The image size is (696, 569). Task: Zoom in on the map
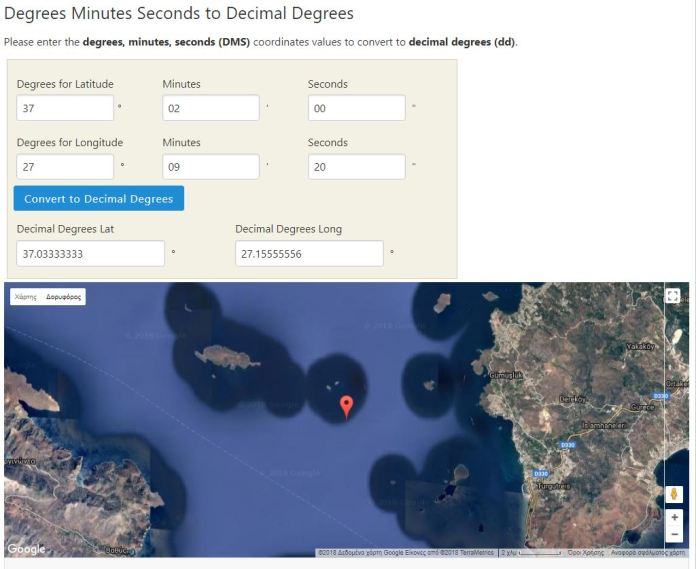click(x=674, y=518)
